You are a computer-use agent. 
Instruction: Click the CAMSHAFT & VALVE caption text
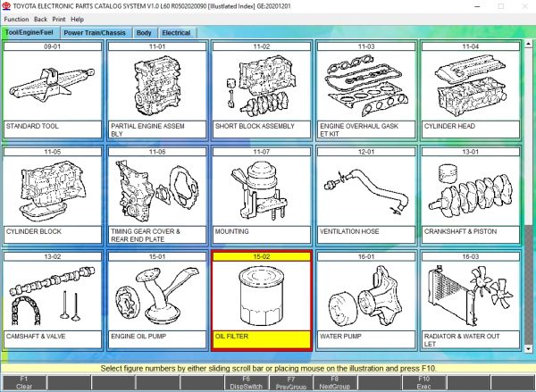coord(36,337)
